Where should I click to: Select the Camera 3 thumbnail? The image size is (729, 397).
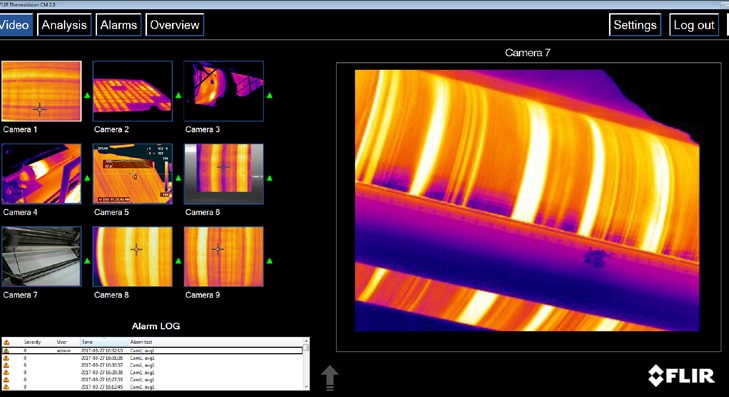pyautogui.click(x=224, y=91)
